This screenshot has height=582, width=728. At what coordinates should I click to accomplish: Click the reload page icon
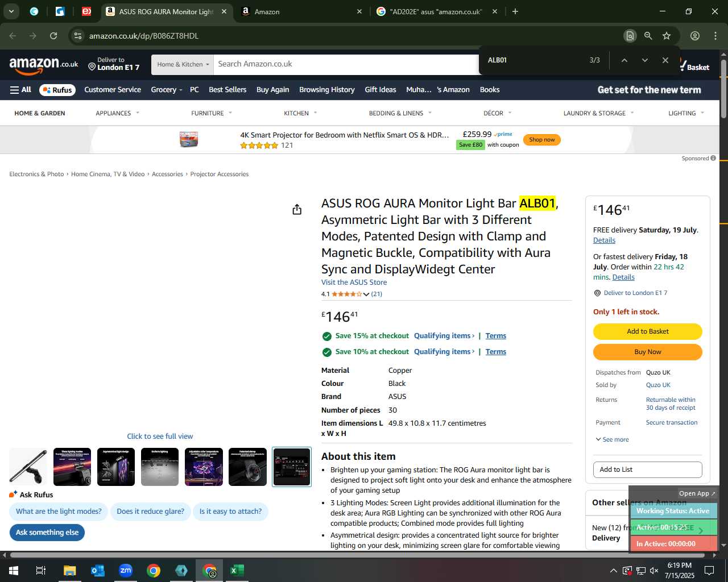point(53,36)
